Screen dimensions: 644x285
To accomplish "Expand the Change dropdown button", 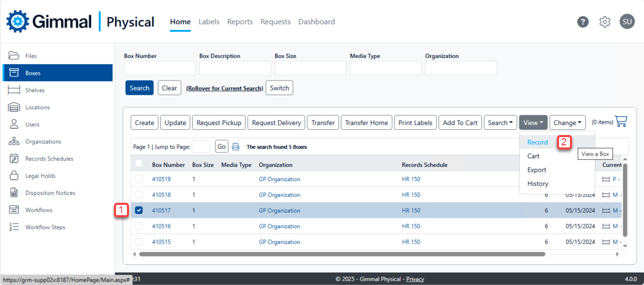I will tap(567, 123).
